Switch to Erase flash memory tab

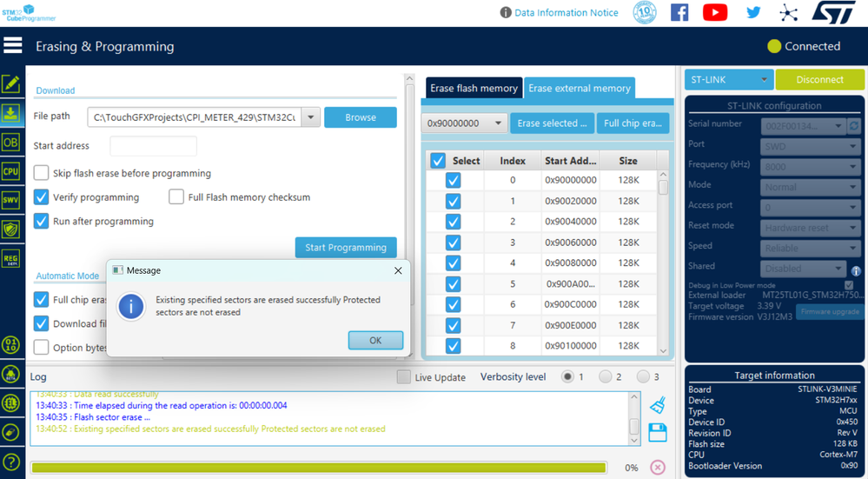point(474,88)
